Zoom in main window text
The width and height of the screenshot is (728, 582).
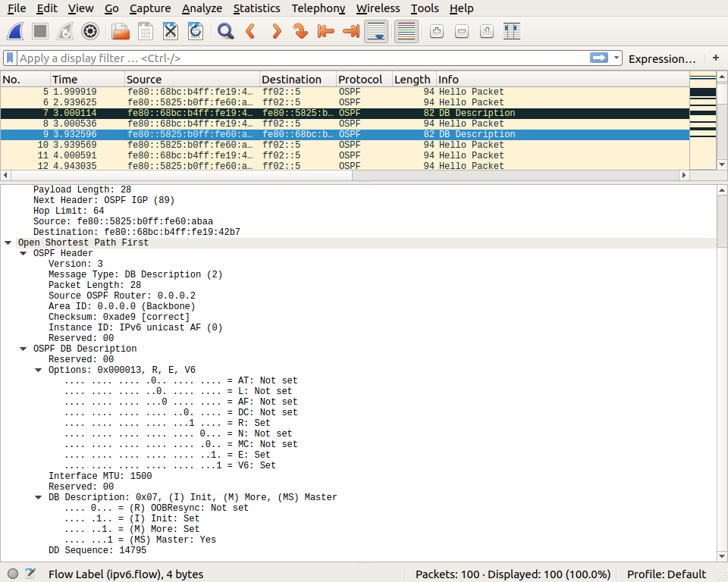click(437, 32)
